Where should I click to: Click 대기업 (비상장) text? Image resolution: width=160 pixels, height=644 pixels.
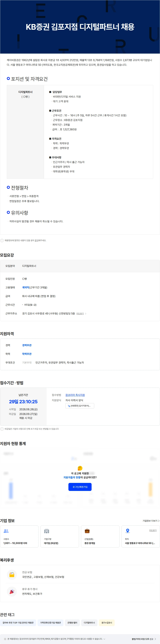(x=51, y=543)
